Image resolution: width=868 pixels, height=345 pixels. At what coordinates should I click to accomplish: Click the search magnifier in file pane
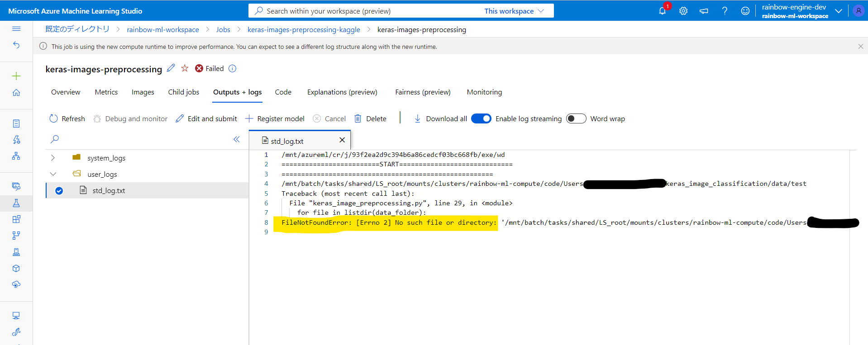(55, 139)
